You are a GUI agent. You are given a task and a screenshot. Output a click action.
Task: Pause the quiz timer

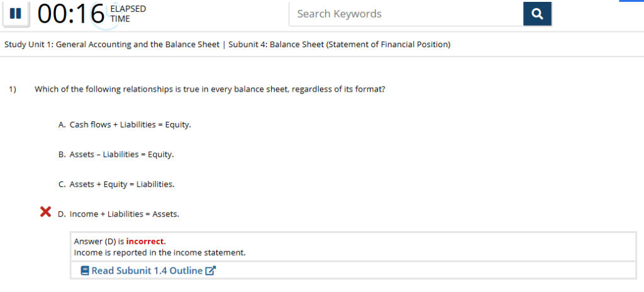coord(16,13)
